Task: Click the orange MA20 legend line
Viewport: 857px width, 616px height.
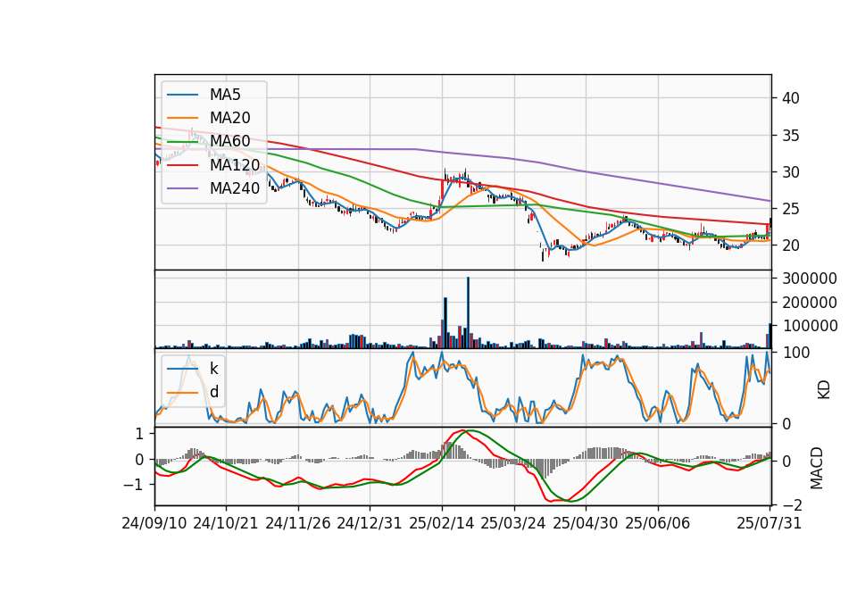Action: [182, 118]
